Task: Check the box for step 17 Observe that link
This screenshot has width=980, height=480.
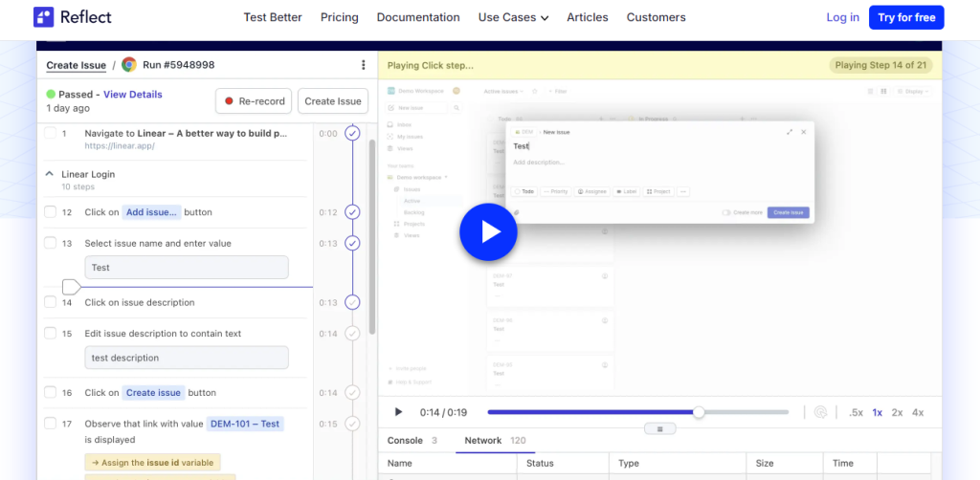Action: point(50,424)
